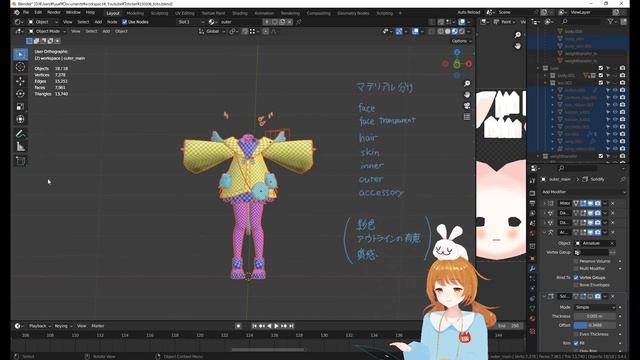Open the Global transform orientation dropdown

[x=212, y=31]
